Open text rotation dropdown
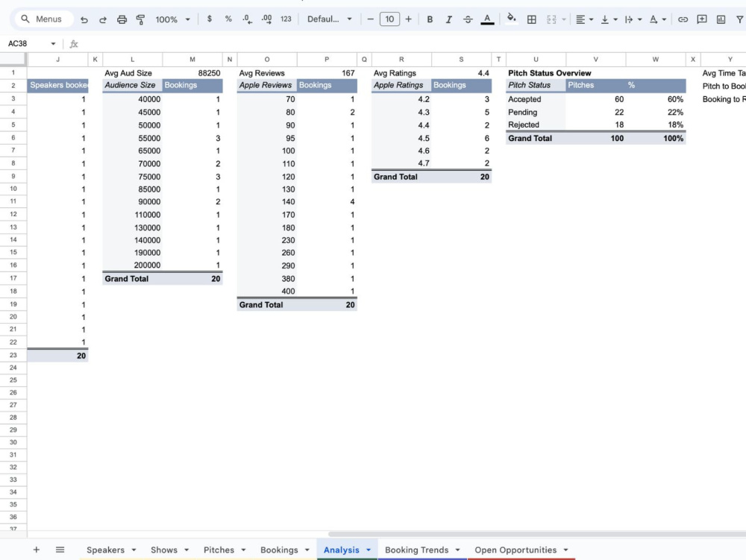Viewport: 746px width, 560px height. coord(657,19)
